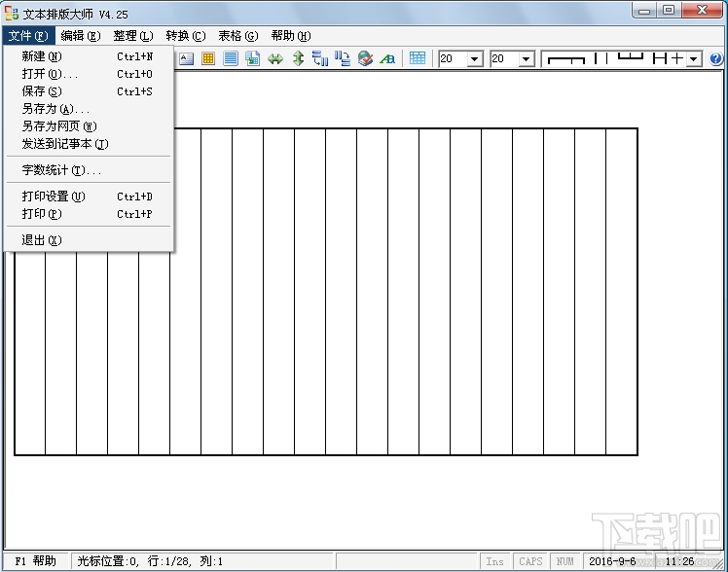
Task: Click the 文件(F) menu
Action: 28,36
